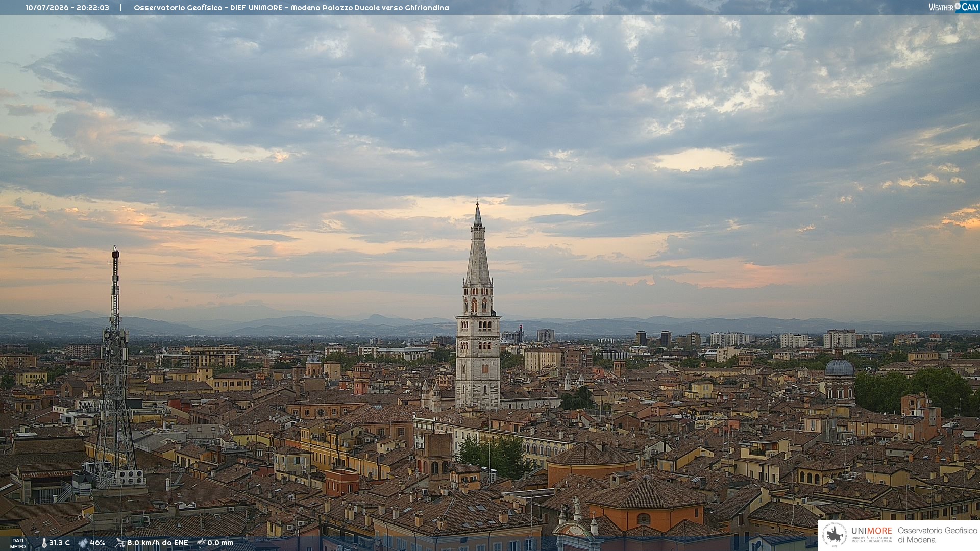Click the '10/07/2026 - 20:22:03' timestamp

pyautogui.click(x=67, y=8)
